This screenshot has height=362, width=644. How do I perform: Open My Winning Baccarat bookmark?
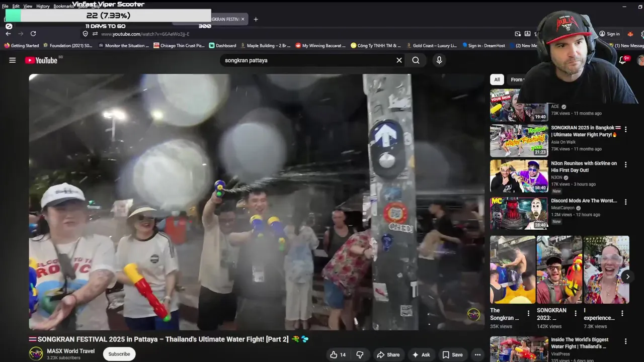tap(320, 45)
